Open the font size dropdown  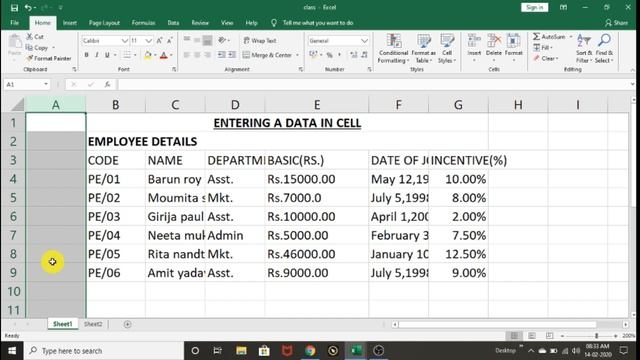pyautogui.click(x=149, y=40)
